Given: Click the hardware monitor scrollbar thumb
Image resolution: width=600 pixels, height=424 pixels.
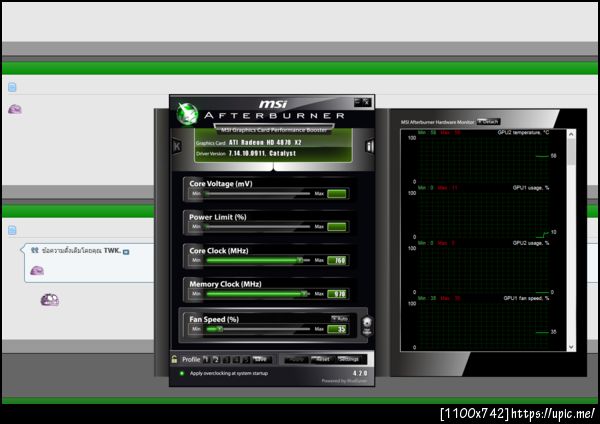Looking at the screenshot, I should pyautogui.click(x=571, y=152).
